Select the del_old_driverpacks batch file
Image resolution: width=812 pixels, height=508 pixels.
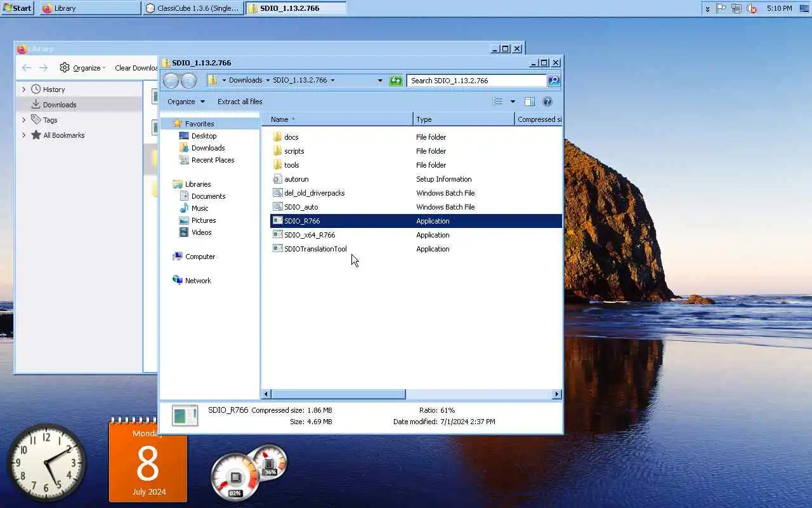click(x=314, y=193)
